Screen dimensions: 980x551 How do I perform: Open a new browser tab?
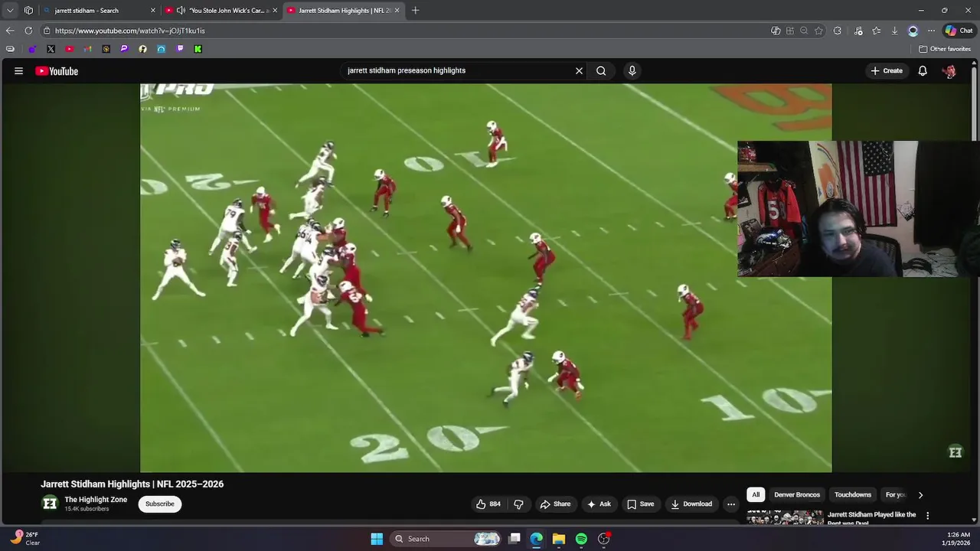point(415,10)
